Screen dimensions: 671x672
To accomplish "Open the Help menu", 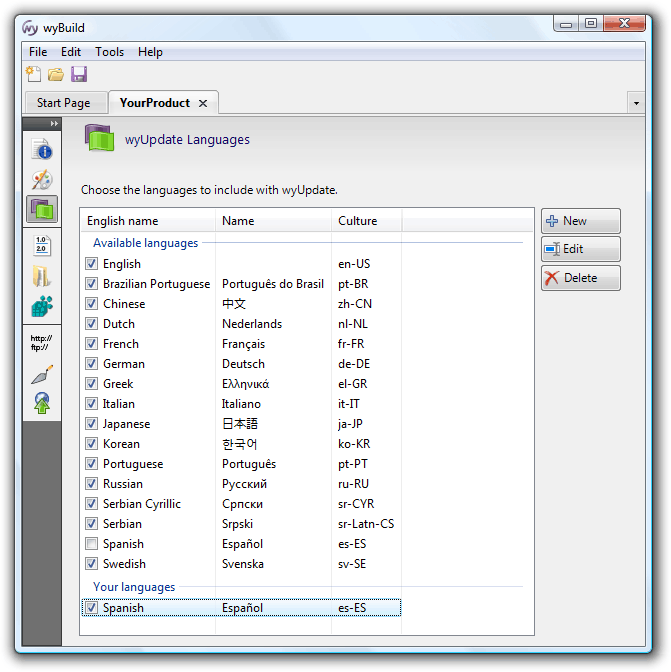I will click(x=150, y=52).
